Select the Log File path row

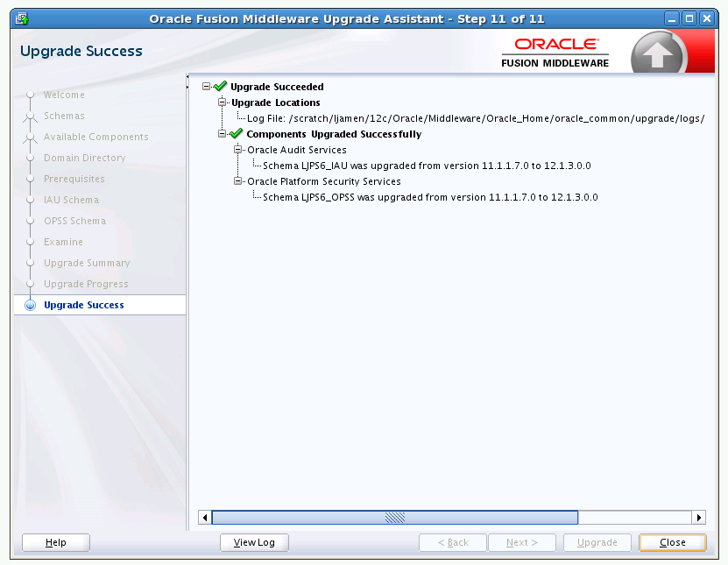(x=476, y=118)
